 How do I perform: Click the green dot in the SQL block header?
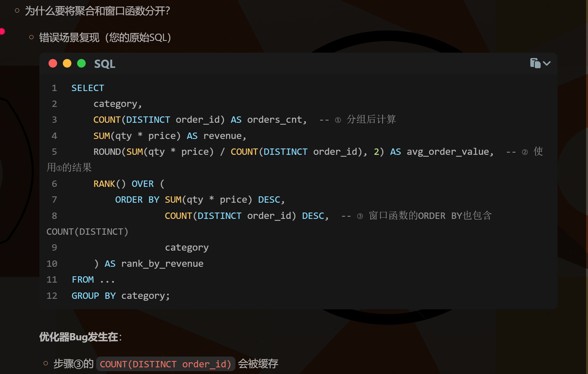82,63
